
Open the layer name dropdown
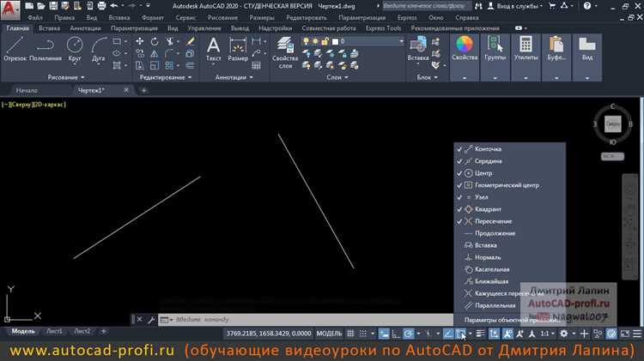tap(401, 41)
